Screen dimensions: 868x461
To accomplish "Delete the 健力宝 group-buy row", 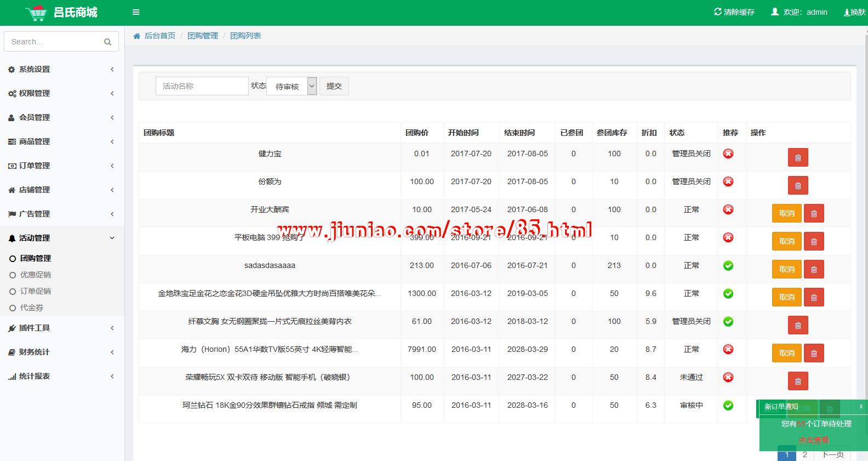I will (x=798, y=158).
